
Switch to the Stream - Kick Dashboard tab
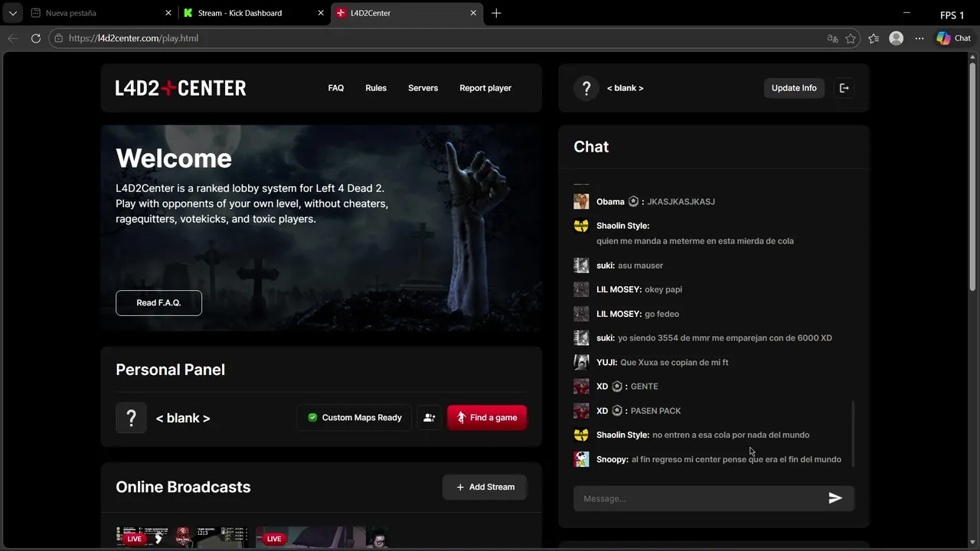pos(254,13)
